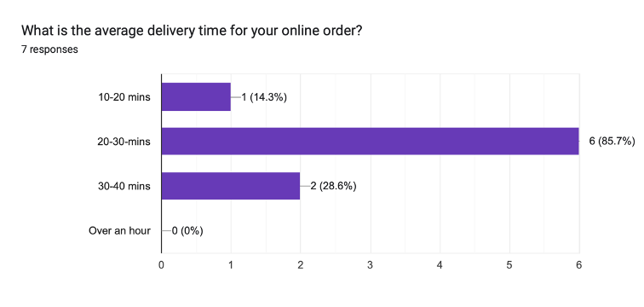Select the 20-30-mins axis label
This screenshot has width=644, height=307.
[x=124, y=142]
